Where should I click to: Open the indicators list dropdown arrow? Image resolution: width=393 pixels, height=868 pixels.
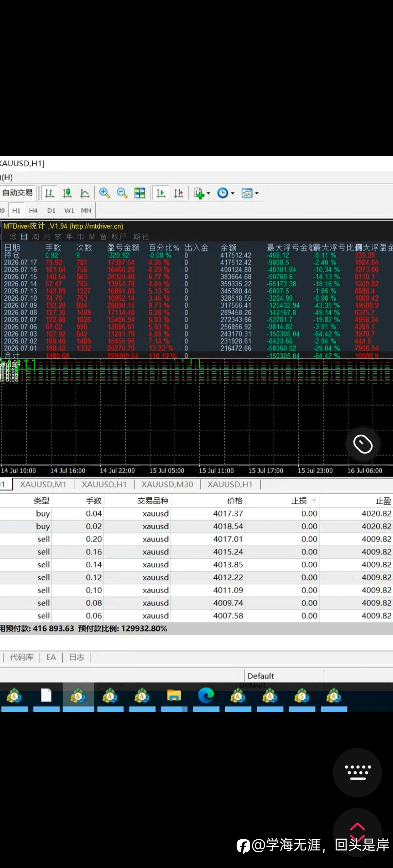pos(209,193)
